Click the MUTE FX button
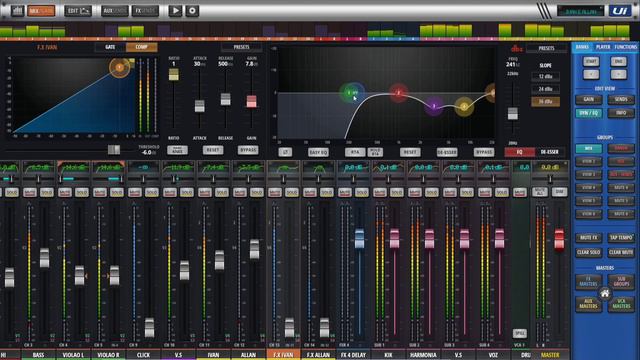The height and width of the screenshot is (360, 640). pos(589,238)
